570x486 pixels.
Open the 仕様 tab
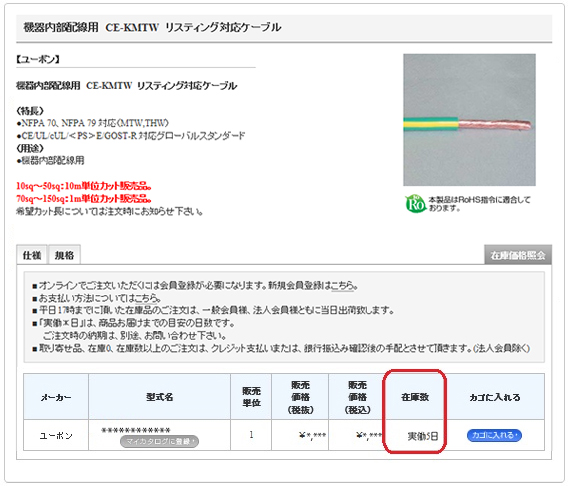32,256
